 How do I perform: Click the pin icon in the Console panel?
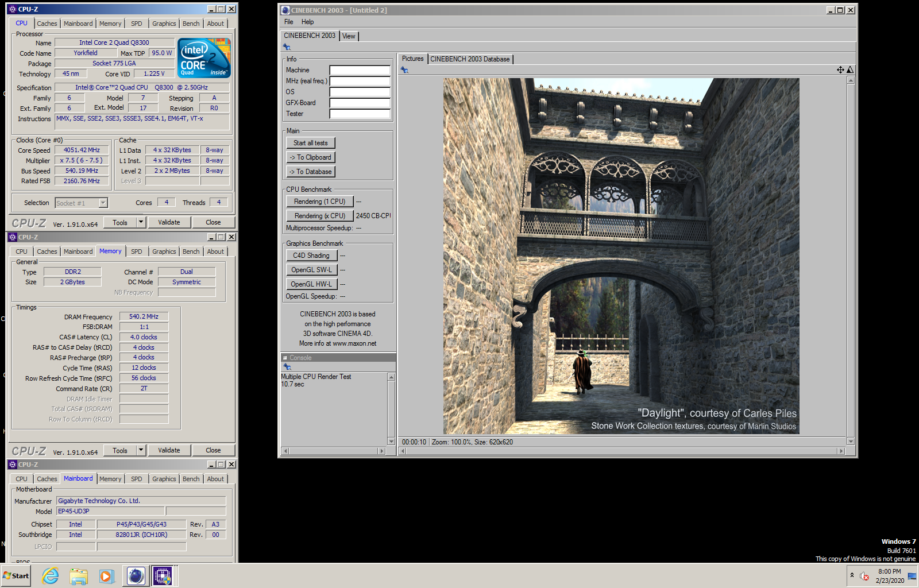[x=287, y=367]
